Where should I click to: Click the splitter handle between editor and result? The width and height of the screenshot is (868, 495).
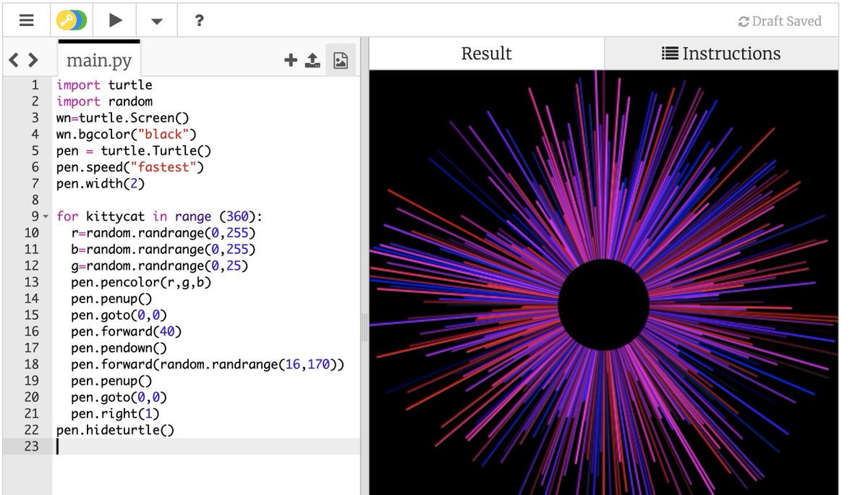[365, 328]
